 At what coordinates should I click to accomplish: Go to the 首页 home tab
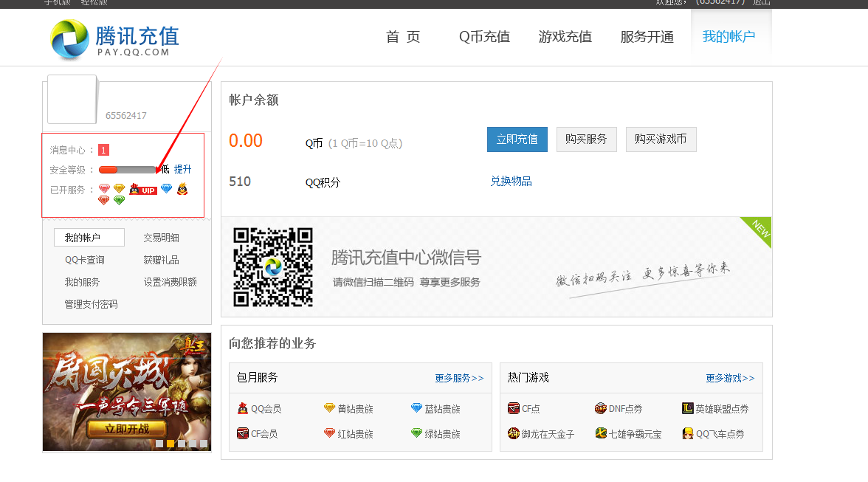pos(403,37)
